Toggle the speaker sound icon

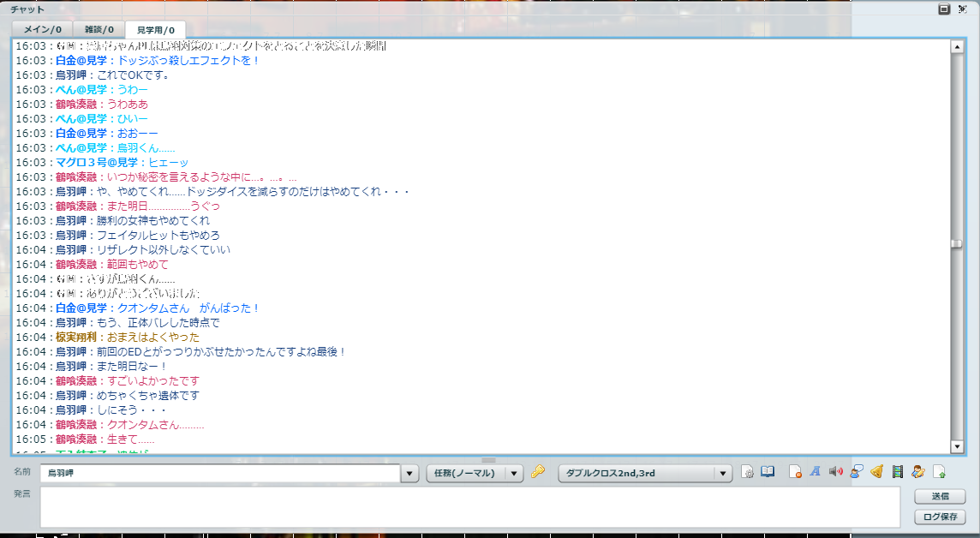836,472
